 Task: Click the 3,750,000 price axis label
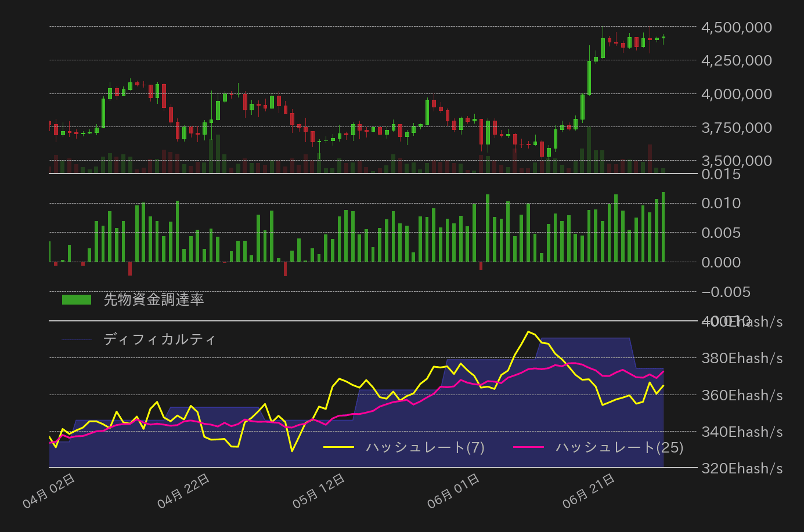pos(737,128)
